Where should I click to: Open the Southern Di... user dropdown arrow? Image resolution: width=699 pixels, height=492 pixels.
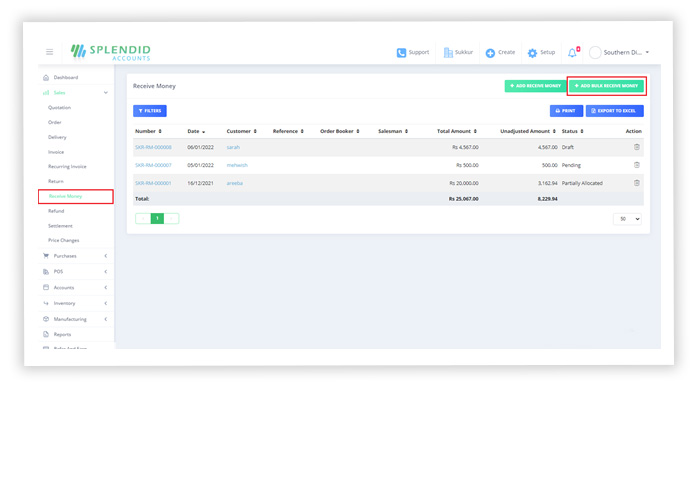click(x=647, y=53)
